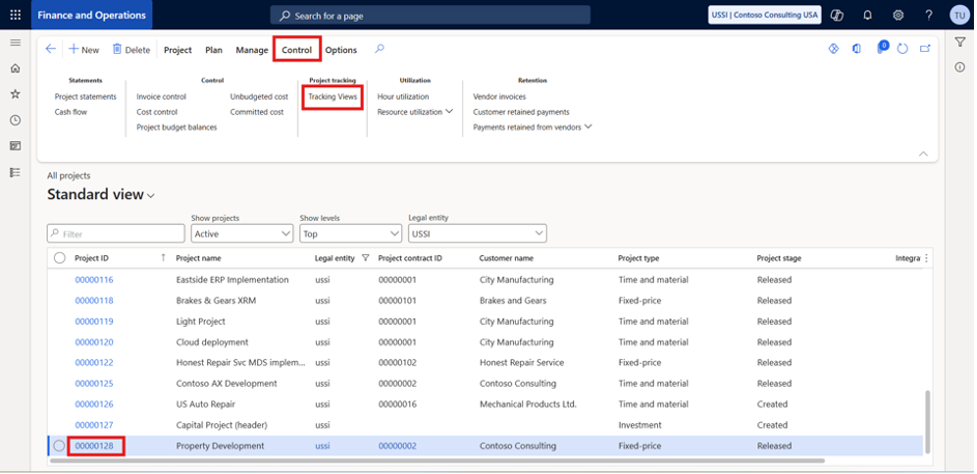Open project ID 00000116 link

[x=94, y=280]
